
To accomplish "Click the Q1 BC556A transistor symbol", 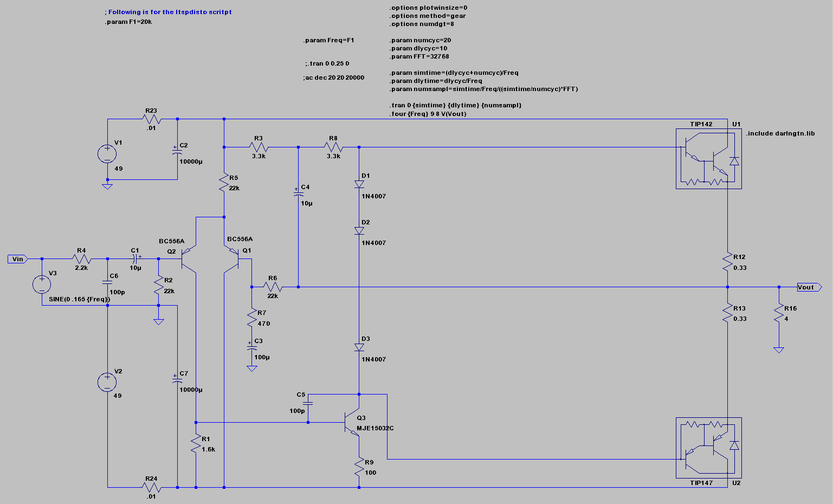I will tap(232, 259).
